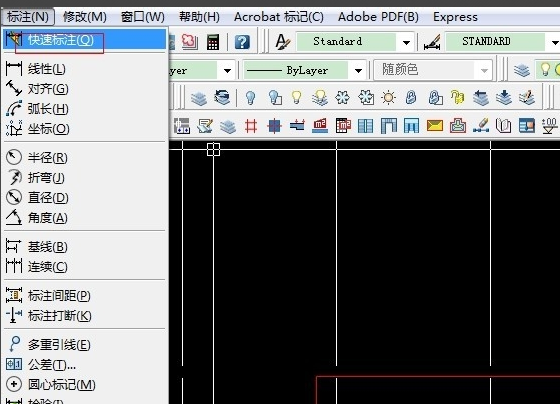560x404 pixels.
Task: Select 快速标注(Q) from the menu
Action: (x=85, y=39)
